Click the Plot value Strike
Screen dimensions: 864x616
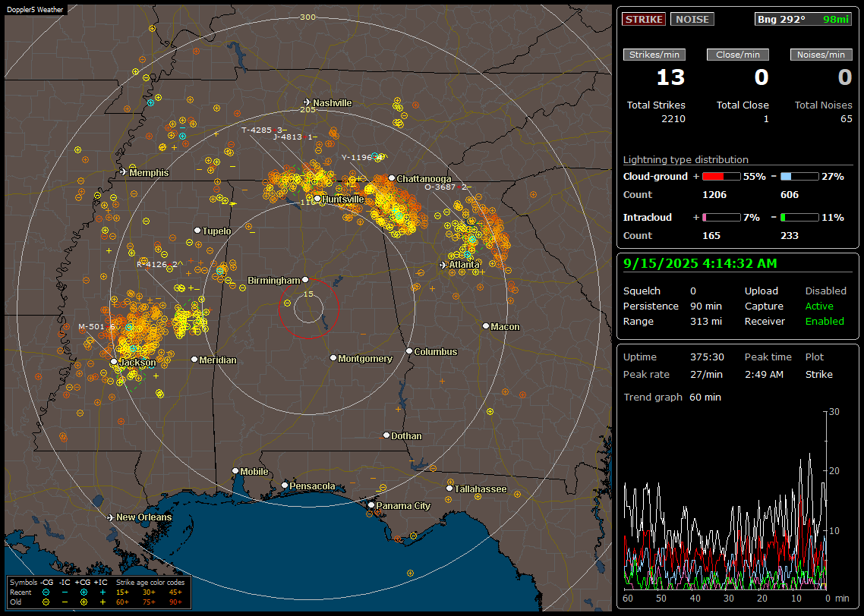click(818, 374)
